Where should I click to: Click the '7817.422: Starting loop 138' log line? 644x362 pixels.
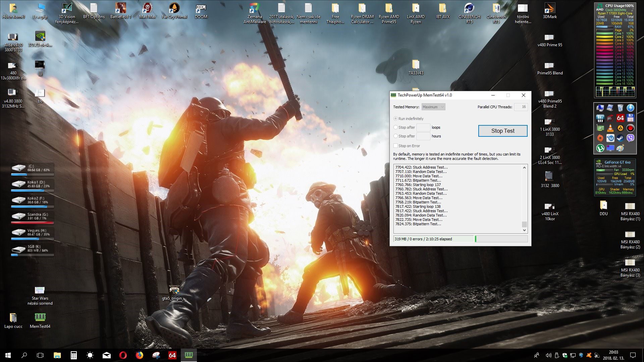(418, 206)
